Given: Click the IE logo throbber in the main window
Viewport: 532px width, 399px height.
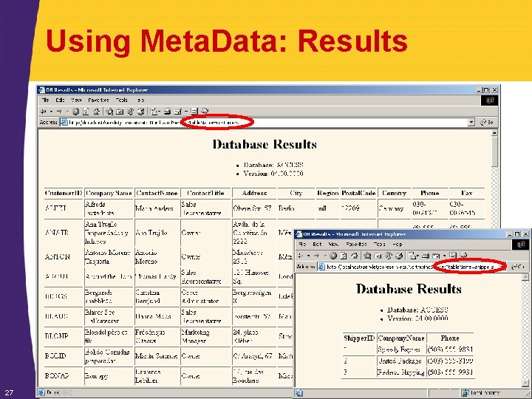Looking at the screenshot, I should (489, 100).
